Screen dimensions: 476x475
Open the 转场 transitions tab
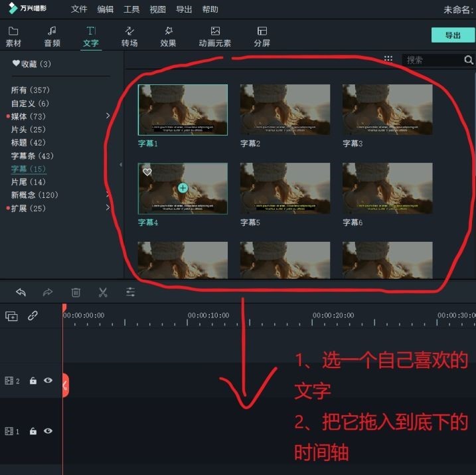coord(129,37)
